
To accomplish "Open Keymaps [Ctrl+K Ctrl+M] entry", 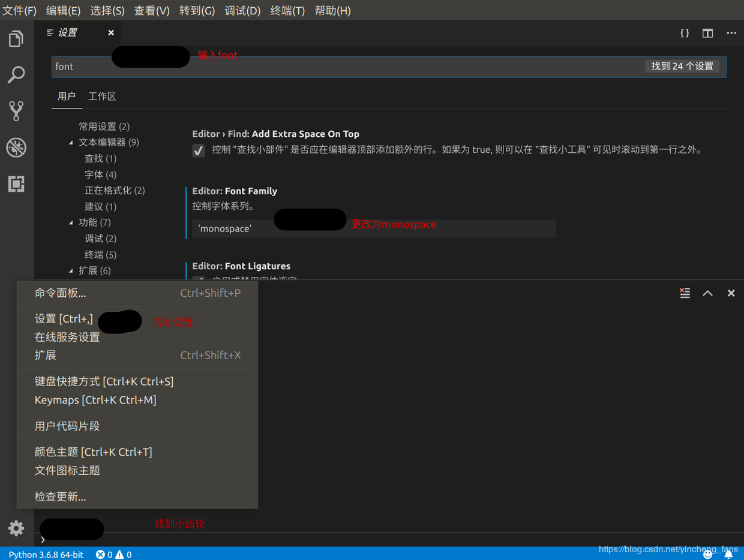I will [138, 400].
